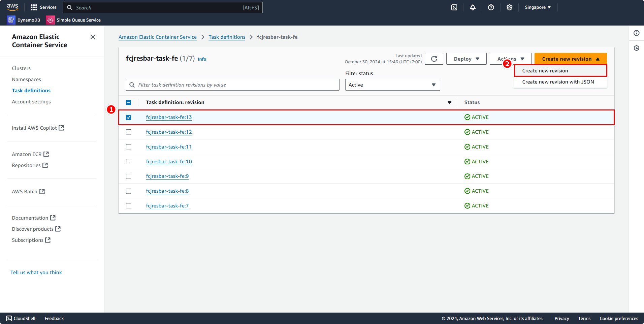Check the fcjresbar-task-fe:11 checkbox

(x=128, y=147)
